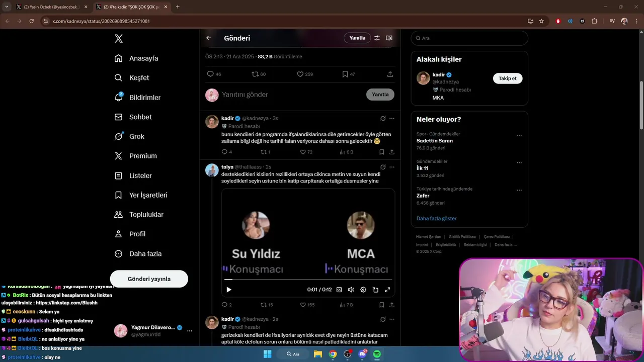Open Sadettin Saran trending topic
Viewport: 644px width, 362px height.
435,141
